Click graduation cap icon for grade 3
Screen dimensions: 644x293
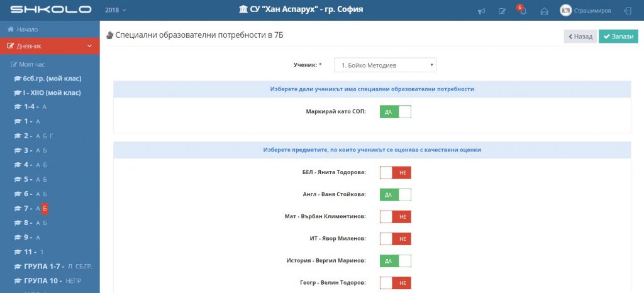tap(17, 151)
